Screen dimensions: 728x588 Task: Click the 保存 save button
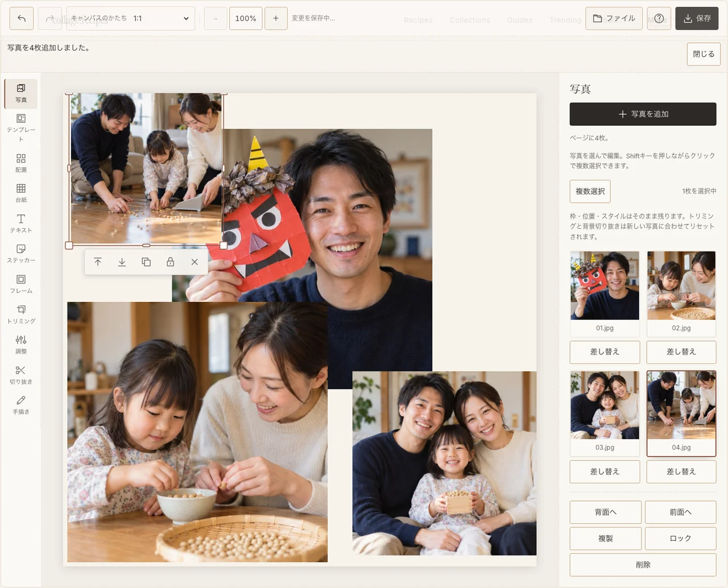pyautogui.click(x=697, y=18)
